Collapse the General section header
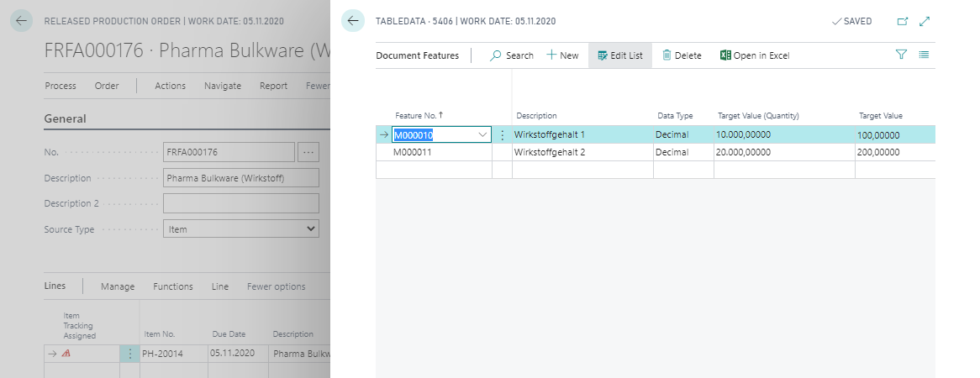Screen dimensions: 980x378 65,118
